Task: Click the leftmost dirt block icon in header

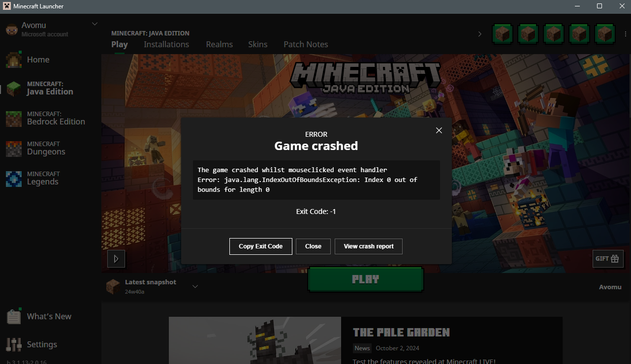Action: [x=503, y=34]
